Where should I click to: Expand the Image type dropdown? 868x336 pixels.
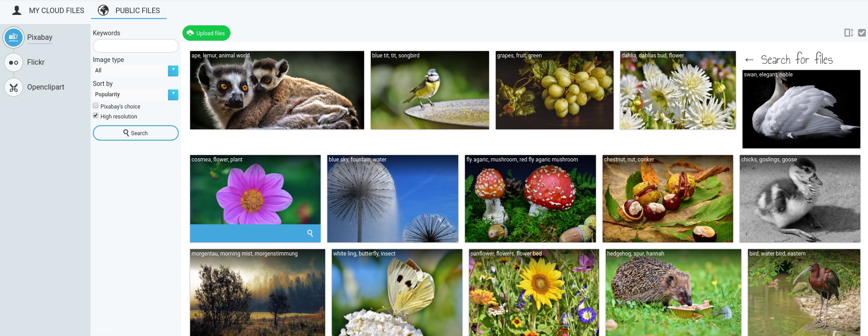(x=135, y=71)
